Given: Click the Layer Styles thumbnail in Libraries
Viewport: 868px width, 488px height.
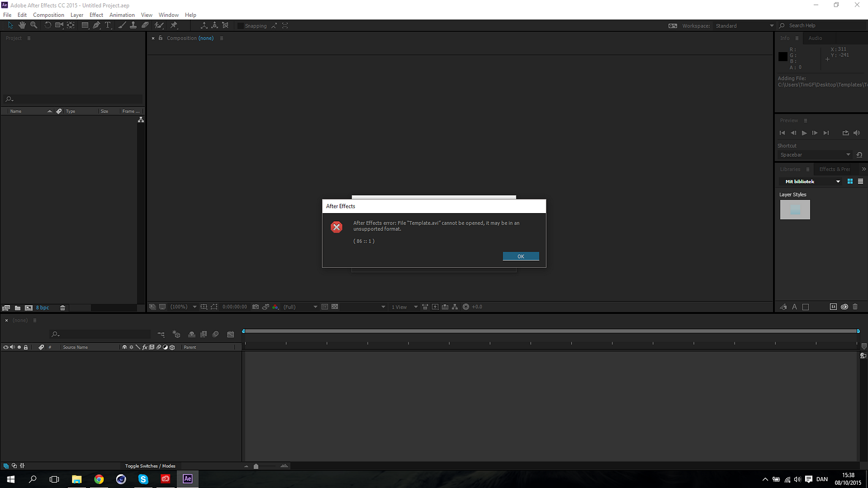Looking at the screenshot, I should pos(795,210).
